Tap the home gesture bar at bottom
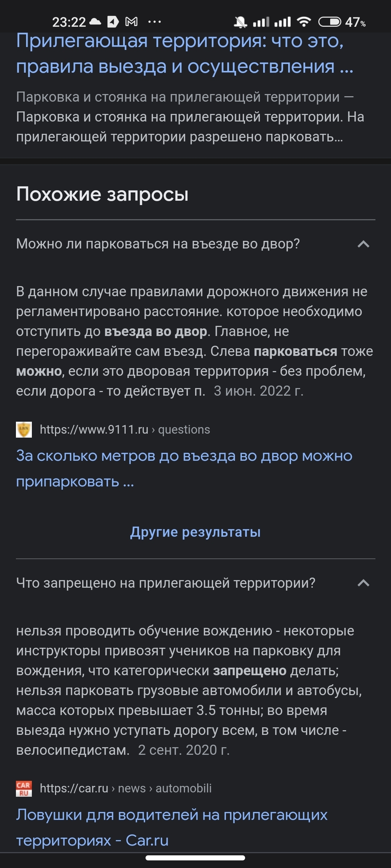The height and width of the screenshot is (868, 391). pos(195,858)
